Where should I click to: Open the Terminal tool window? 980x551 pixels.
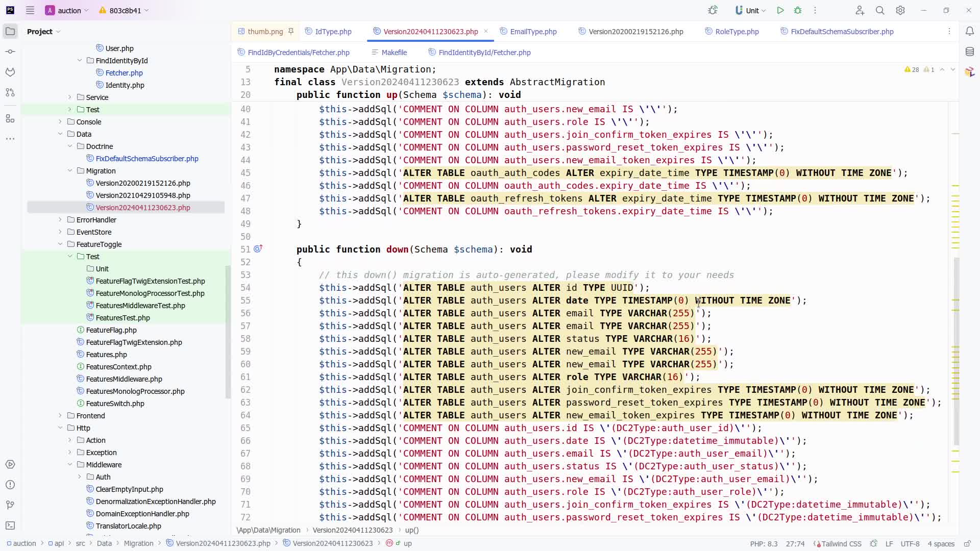[10, 525]
